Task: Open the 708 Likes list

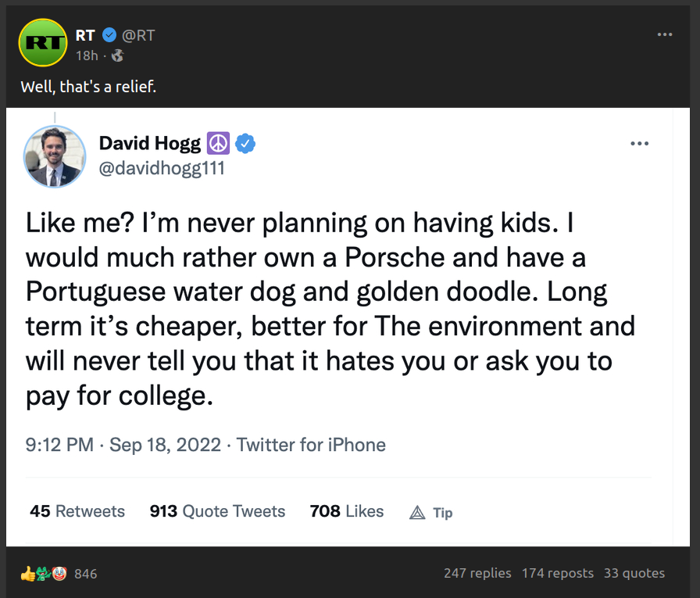Action: click(347, 511)
